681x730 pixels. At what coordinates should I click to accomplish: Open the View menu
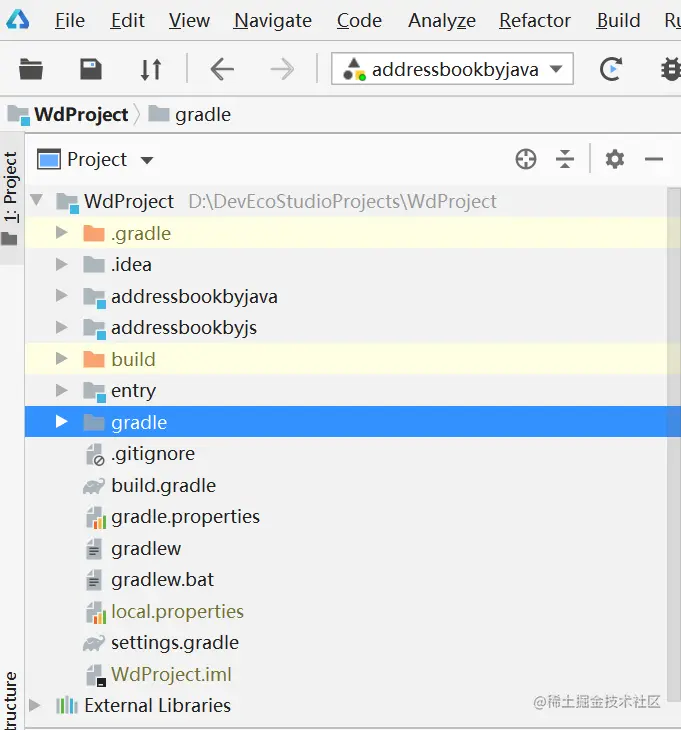tap(189, 20)
